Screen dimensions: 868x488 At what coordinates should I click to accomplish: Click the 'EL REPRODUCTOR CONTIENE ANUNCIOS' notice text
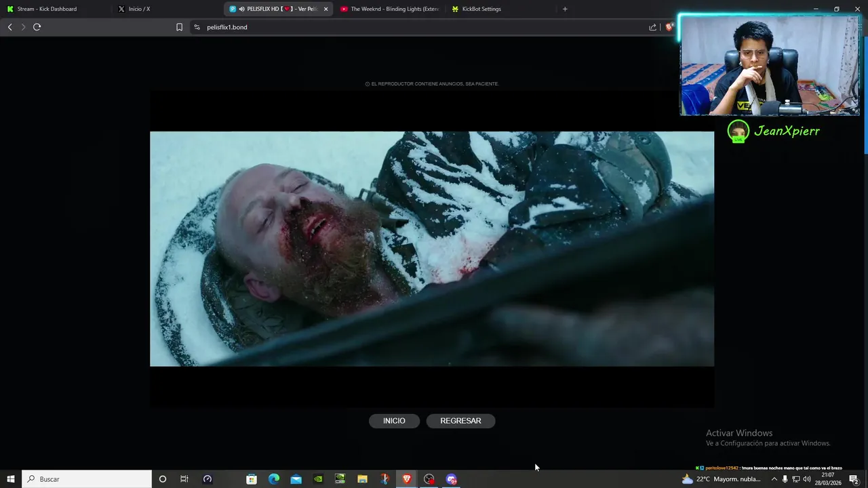432,84
